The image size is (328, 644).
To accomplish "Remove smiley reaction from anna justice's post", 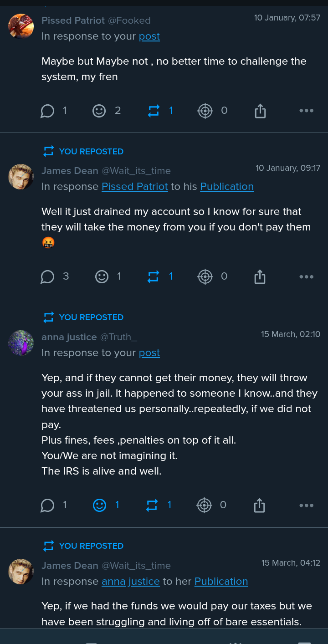I will 99,505.
